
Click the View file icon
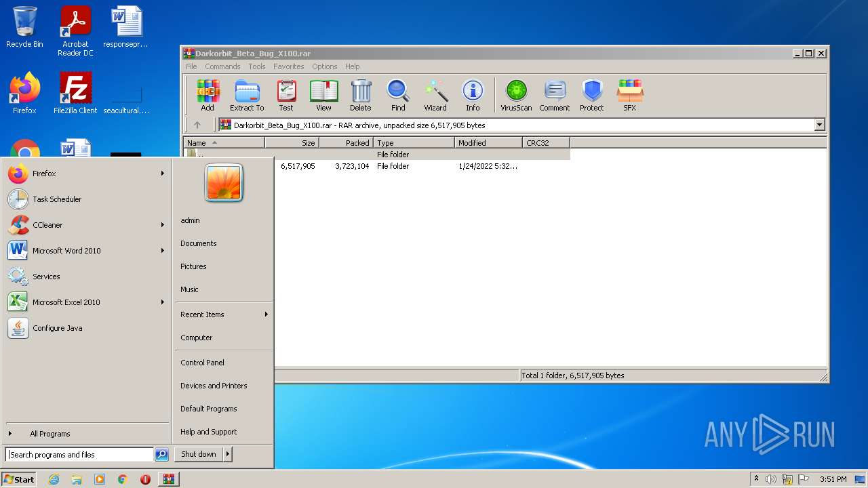323,95
